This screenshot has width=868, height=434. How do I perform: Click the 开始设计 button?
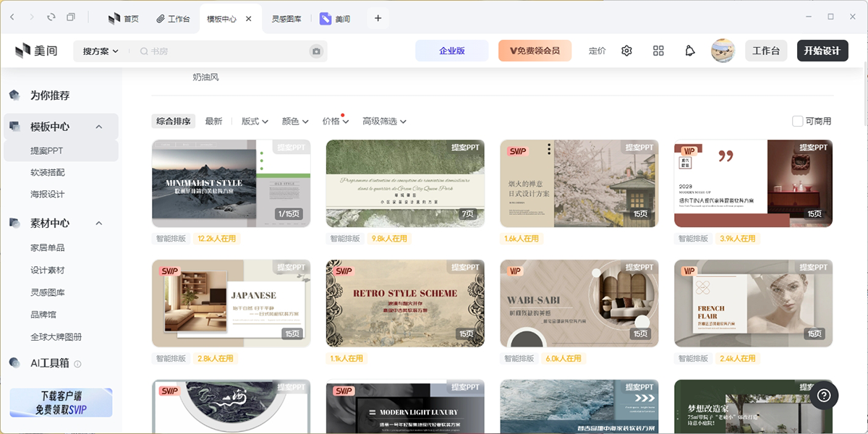822,51
